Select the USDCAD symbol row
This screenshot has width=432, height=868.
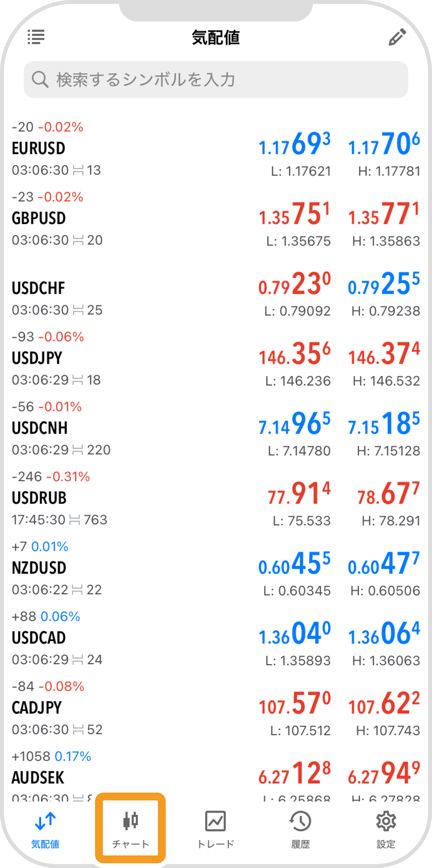pyautogui.click(x=118, y=638)
